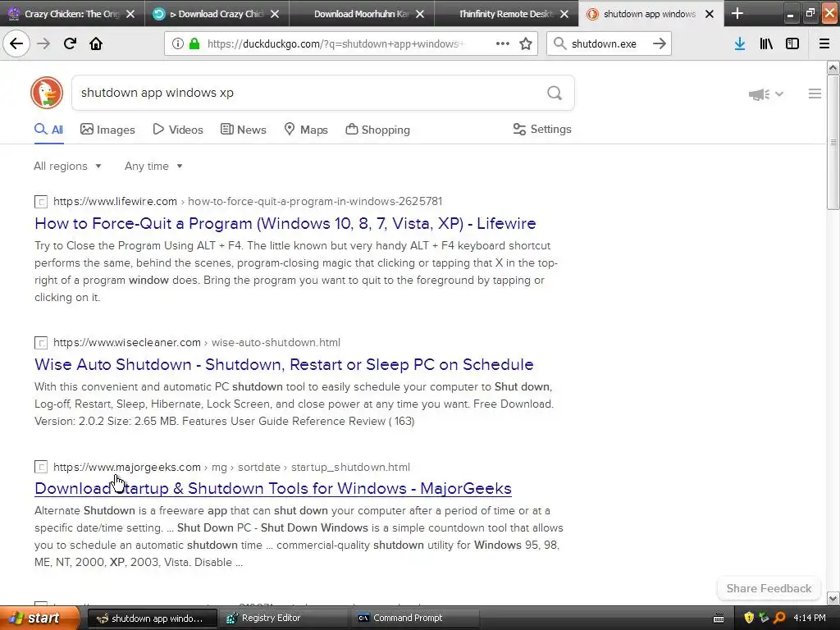Screen dimensions: 840x630
Task: Click the DuckDuckGo logo
Action: 47,93
